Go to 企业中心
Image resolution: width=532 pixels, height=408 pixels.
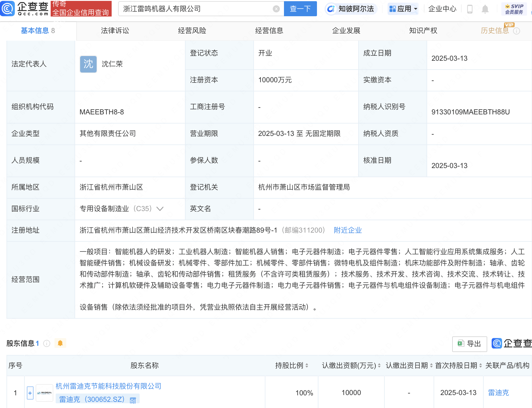[x=442, y=9]
